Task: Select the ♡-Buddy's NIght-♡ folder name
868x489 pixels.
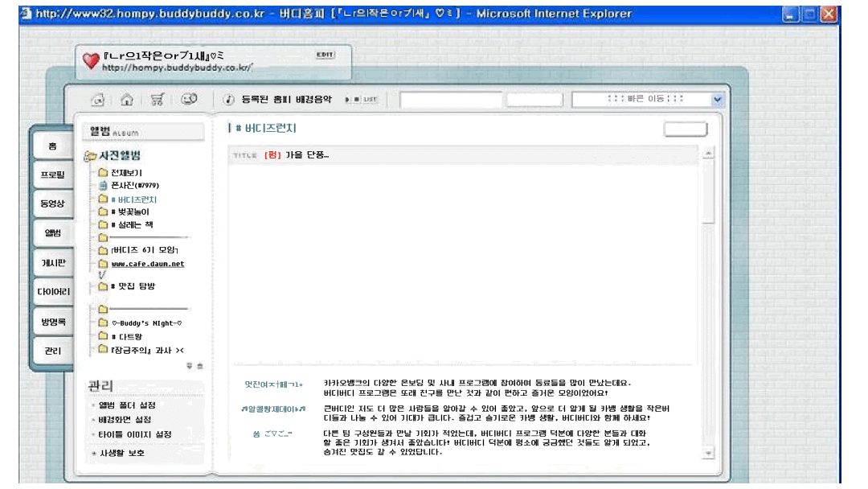Action: [x=147, y=323]
